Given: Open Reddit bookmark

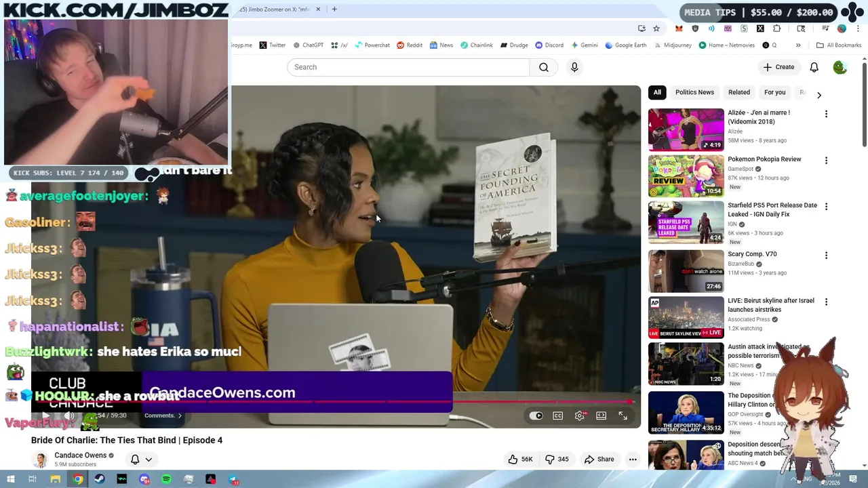Looking at the screenshot, I should [x=410, y=45].
